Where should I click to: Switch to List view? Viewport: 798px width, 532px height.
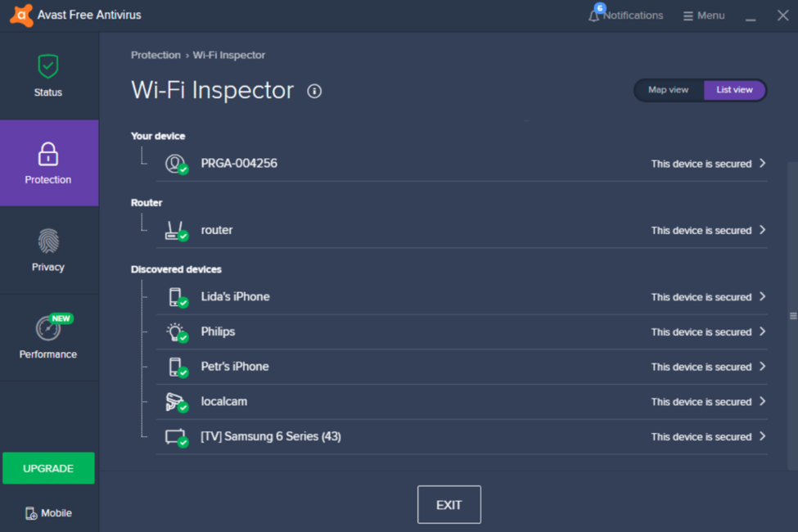pyautogui.click(x=734, y=90)
